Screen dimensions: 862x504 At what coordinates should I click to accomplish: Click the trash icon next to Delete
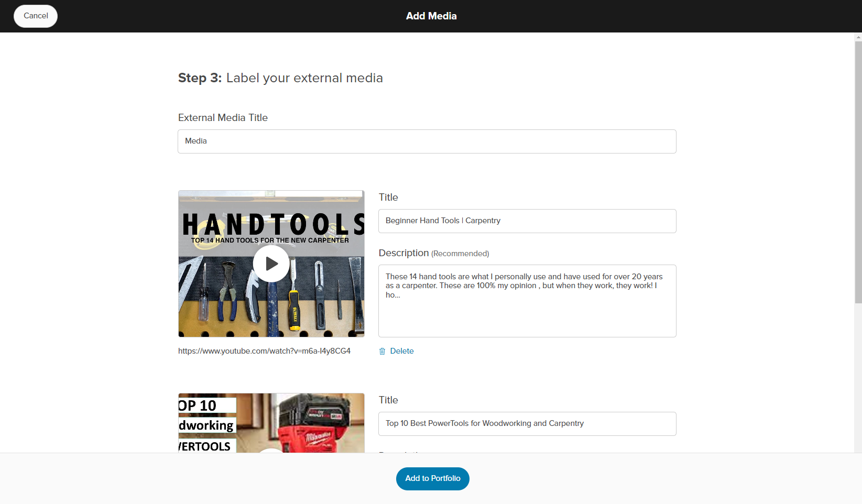(383, 351)
